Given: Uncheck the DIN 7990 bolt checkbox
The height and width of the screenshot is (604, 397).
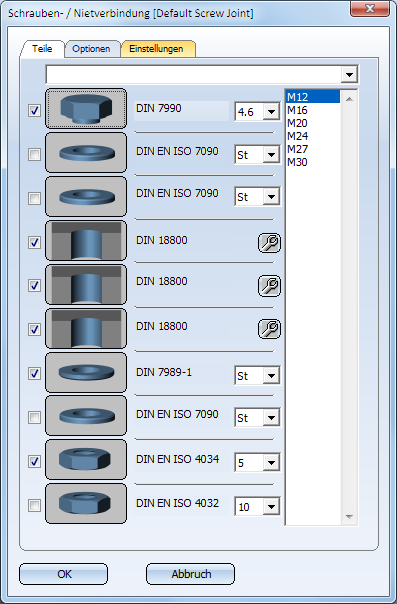Looking at the screenshot, I should [34, 111].
